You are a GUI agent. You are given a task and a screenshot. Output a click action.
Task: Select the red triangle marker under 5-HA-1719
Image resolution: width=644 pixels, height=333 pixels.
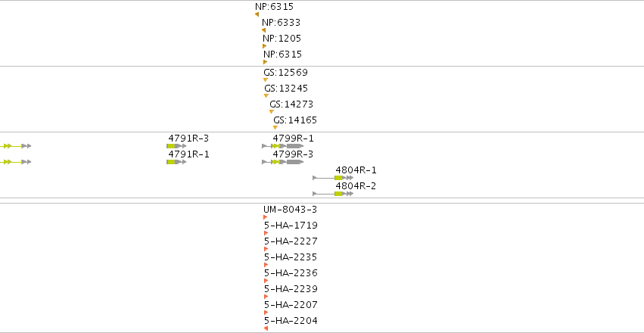tap(266, 233)
